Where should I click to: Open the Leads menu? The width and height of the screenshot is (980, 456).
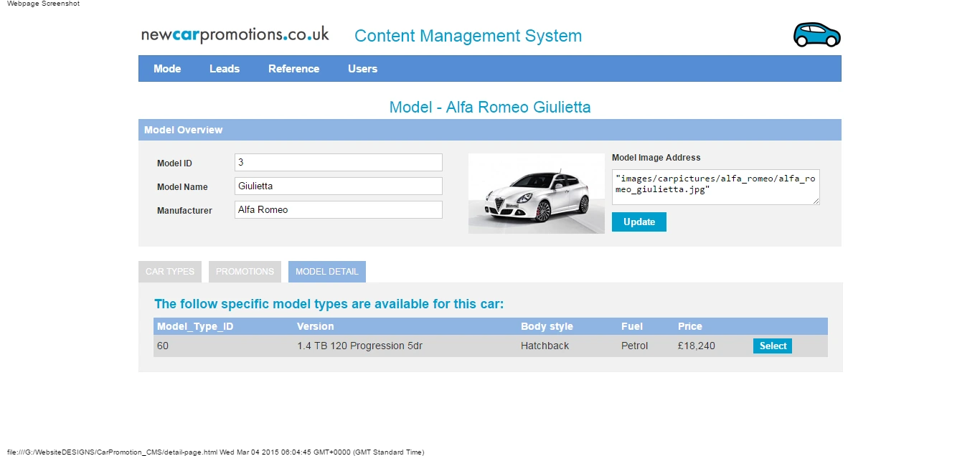[x=225, y=68]
